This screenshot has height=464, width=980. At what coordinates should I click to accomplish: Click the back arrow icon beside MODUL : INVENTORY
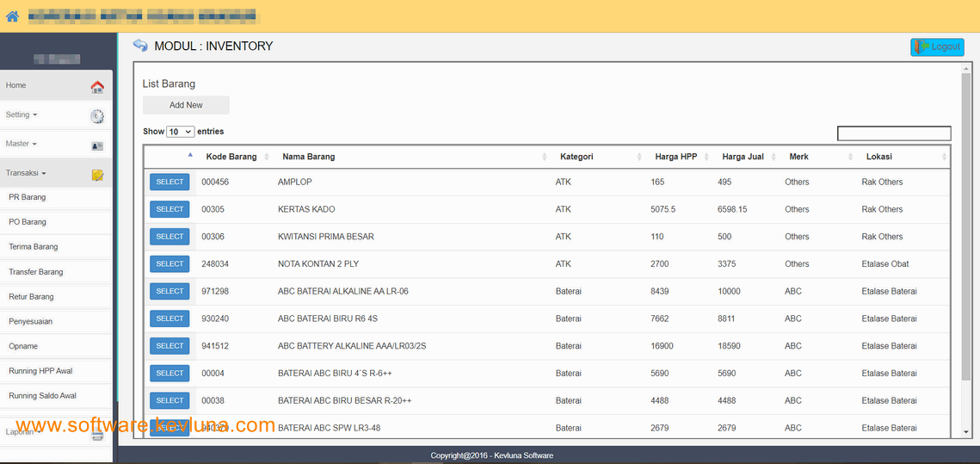pyautogui.click(x=140, y=46)
